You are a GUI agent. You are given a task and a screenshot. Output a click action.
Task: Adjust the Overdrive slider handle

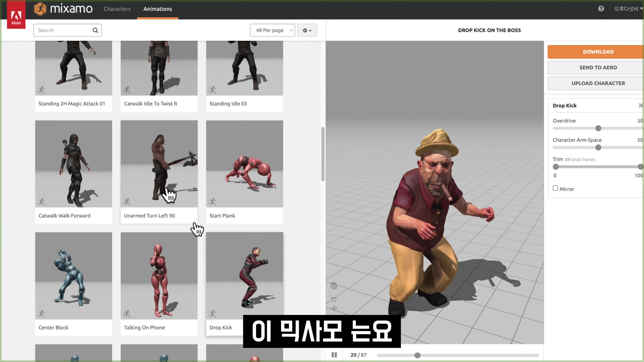point(598,128)
